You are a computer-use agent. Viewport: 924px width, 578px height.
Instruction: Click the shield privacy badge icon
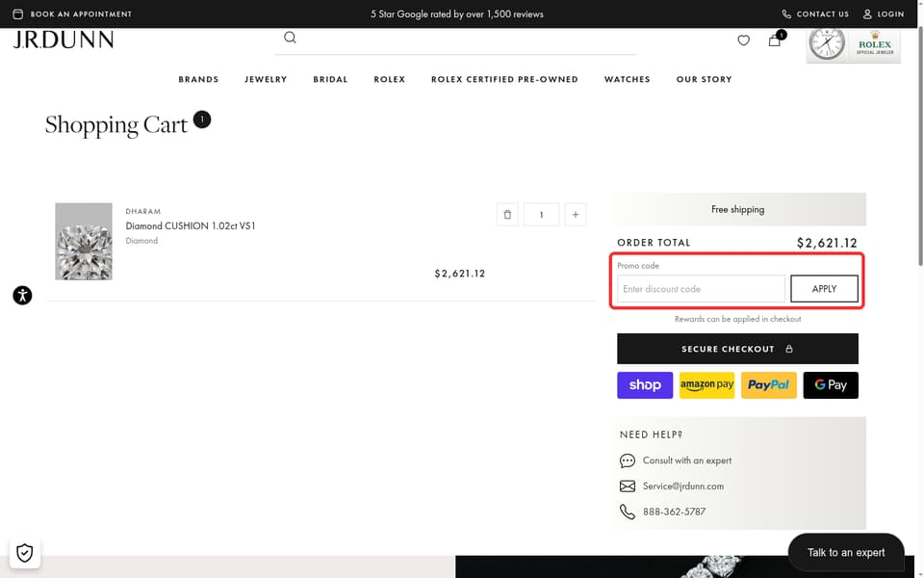tap(25, 553)
